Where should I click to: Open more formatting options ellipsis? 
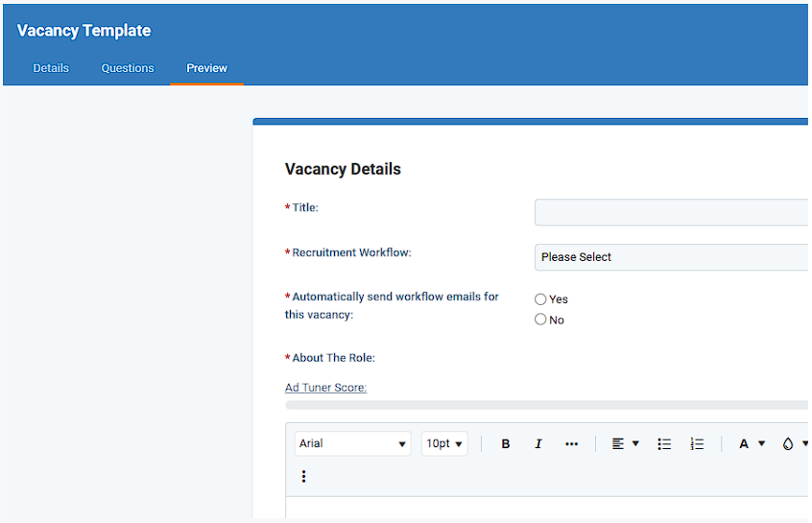571,443
